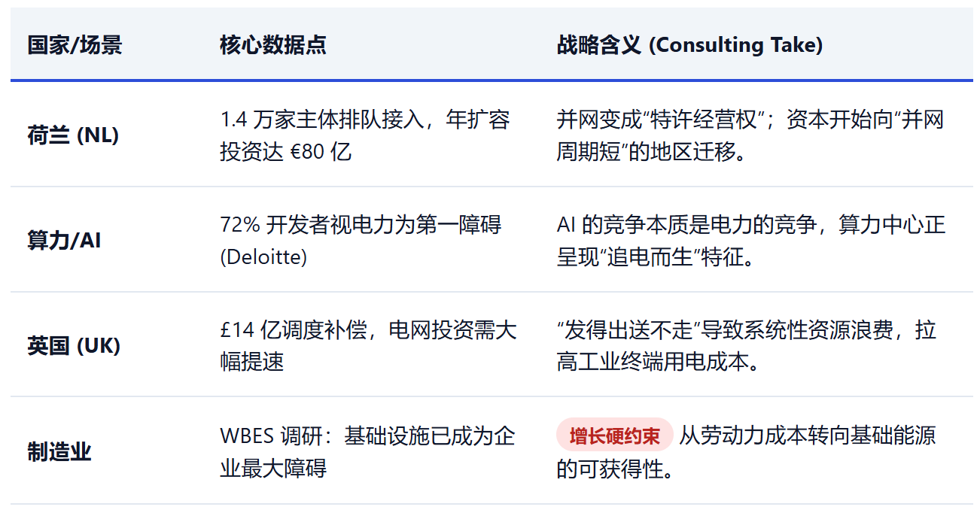
Task: Click the 算力/AI row label
Action: coord(64,241)
